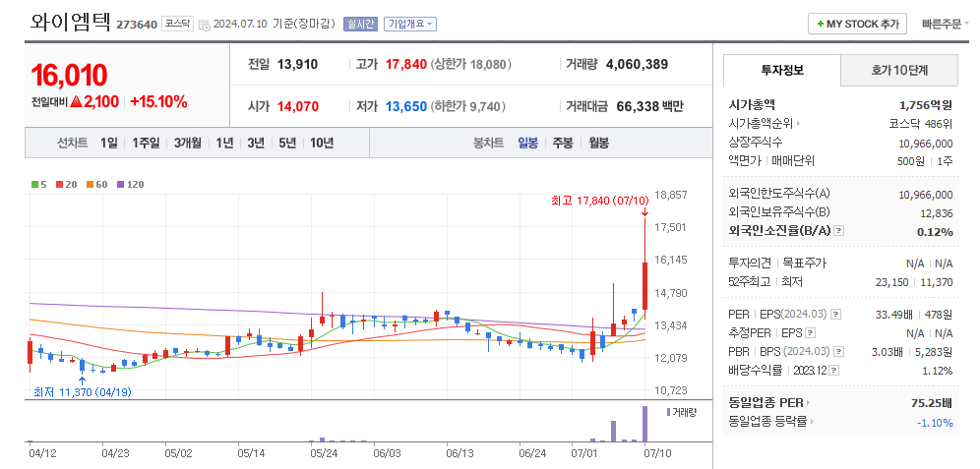Click the 외국인보유주식수 value 12,836
Viewport: 980px width, 469px height.
point(937,213)
